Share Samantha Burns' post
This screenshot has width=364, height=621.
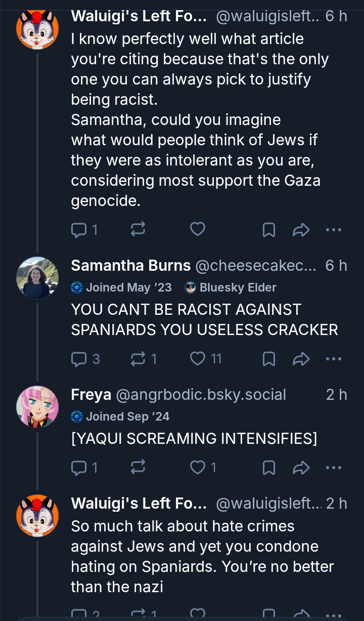click(x=301, y=359)
